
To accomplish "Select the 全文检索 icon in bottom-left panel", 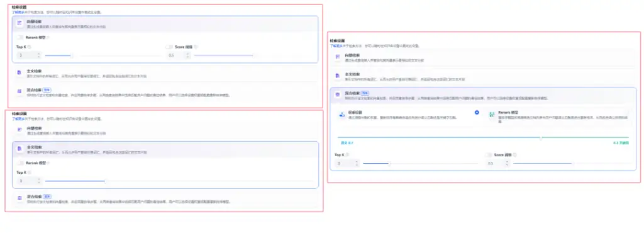I will [x=19, y=149].
